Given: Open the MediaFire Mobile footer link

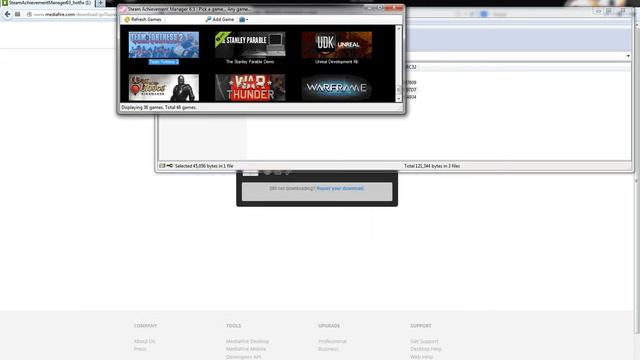Looking at the screenshot, I should [246, 349].
